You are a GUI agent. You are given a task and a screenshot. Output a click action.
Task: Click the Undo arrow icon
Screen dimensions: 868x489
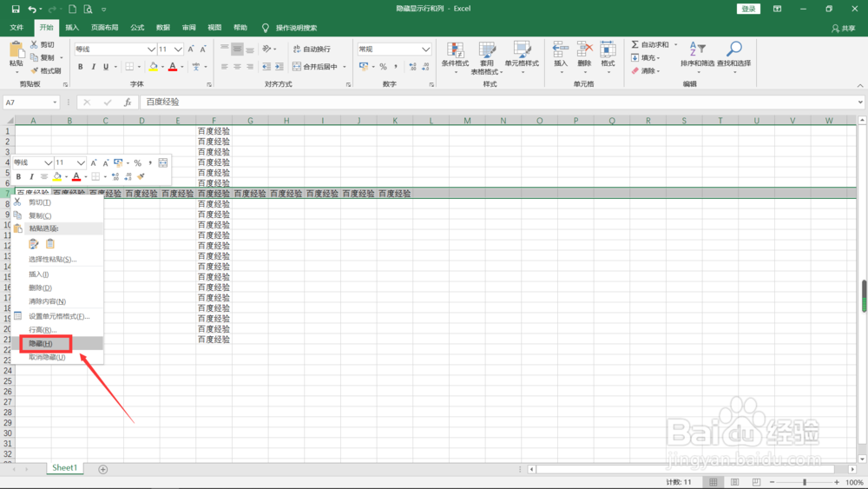[x=32, y=9]
